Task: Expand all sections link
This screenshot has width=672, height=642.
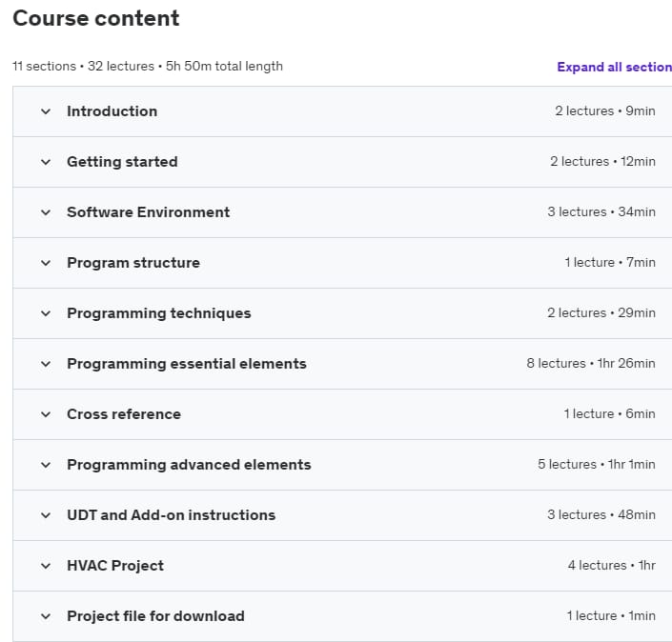Action: (x=614, y=68)
